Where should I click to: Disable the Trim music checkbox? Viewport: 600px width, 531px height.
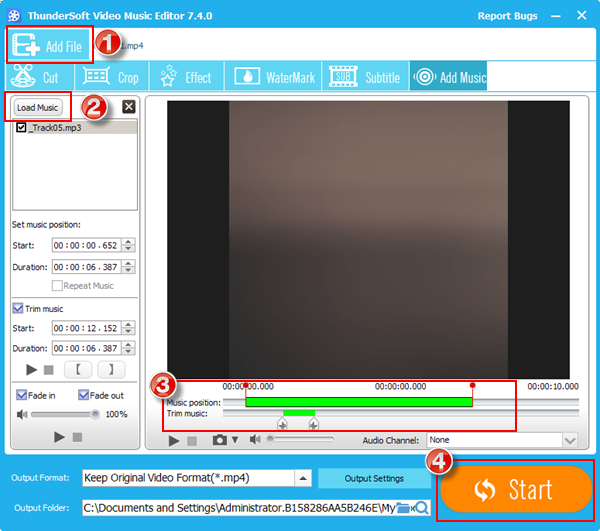click(x=18, y=308)
